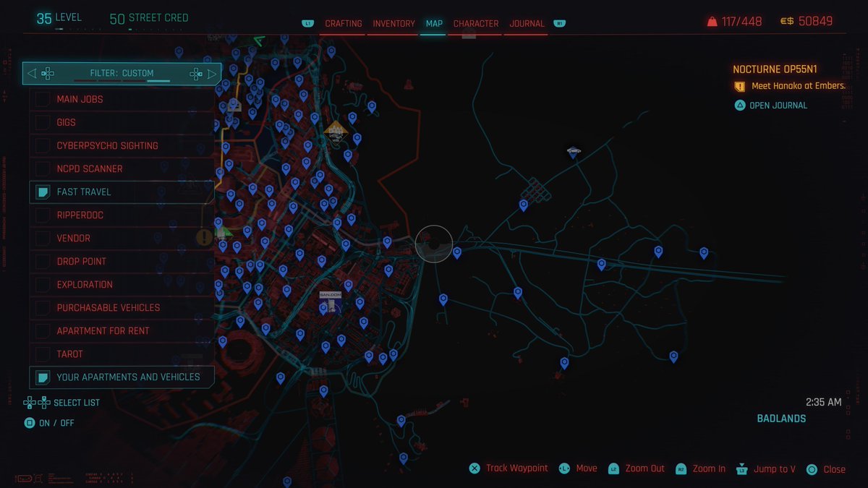This screenshot has height=488, width=868.
Task: Open the Journal tab
Action: point(527,23)
